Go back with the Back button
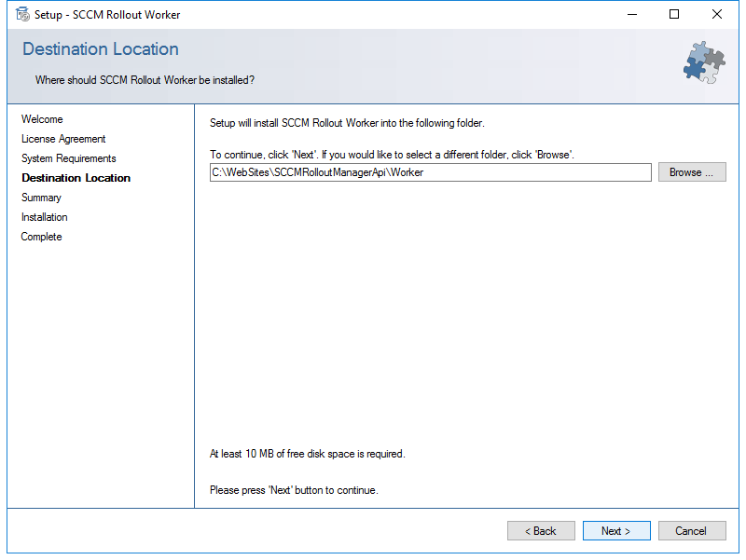Viewport: 746px width, 560px height. (x=541, y=530)
